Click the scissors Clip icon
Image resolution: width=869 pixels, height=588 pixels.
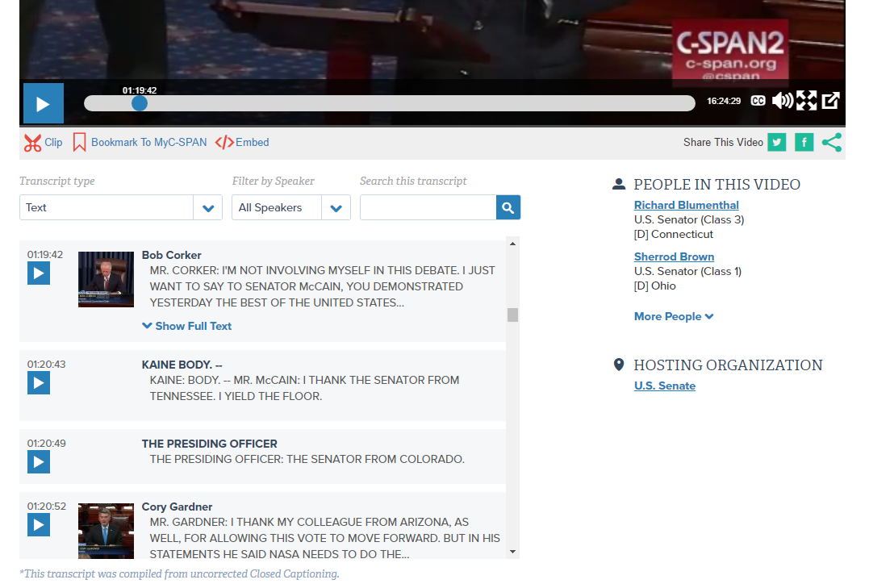coord(32,143)
